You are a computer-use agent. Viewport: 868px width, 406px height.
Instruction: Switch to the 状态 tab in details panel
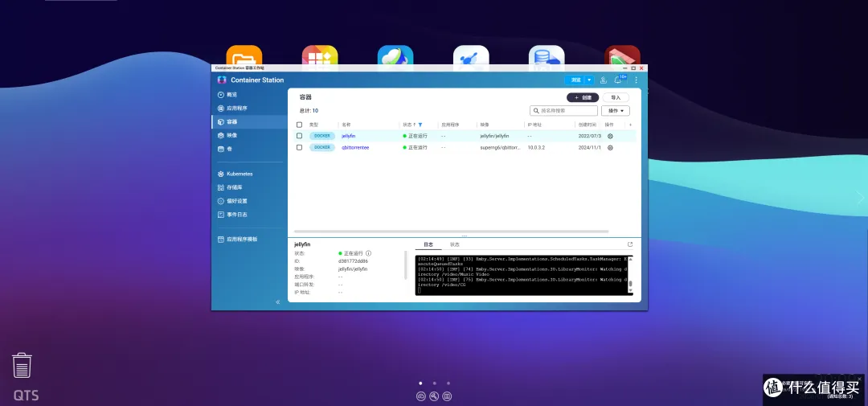pos(455,244)
